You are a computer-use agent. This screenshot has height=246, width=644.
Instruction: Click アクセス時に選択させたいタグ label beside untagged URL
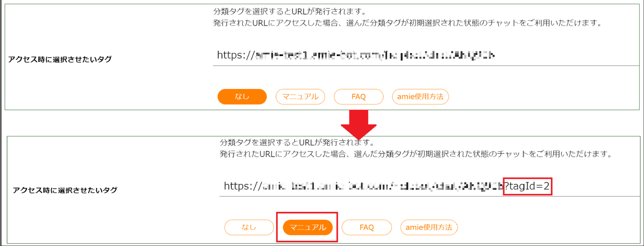60,59
